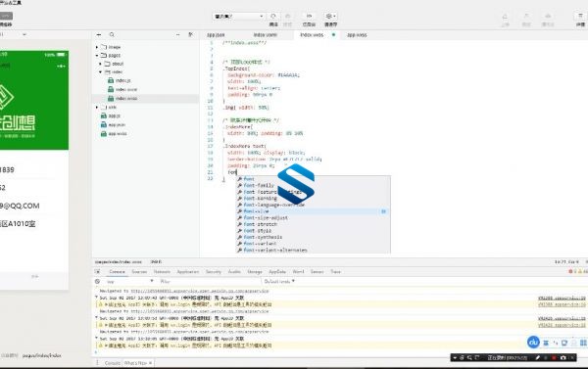Switch to index.wxml editor tab
The width and height of the screenshot is (588, 369).
(266, 35)
